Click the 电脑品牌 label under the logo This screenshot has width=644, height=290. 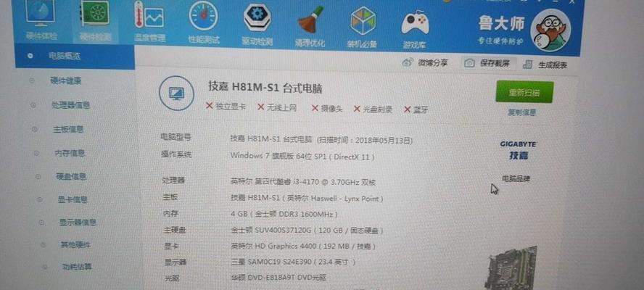(x=516, y=178)
